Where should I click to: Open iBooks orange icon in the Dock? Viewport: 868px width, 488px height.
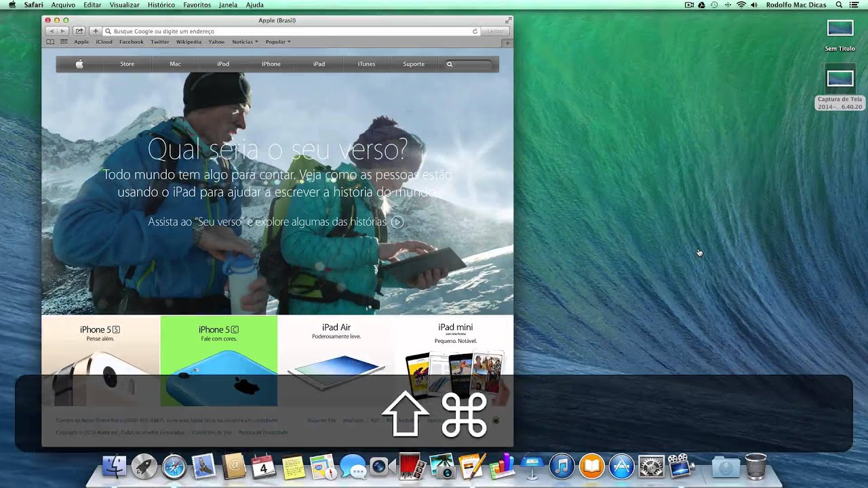(x=591, y=466)
